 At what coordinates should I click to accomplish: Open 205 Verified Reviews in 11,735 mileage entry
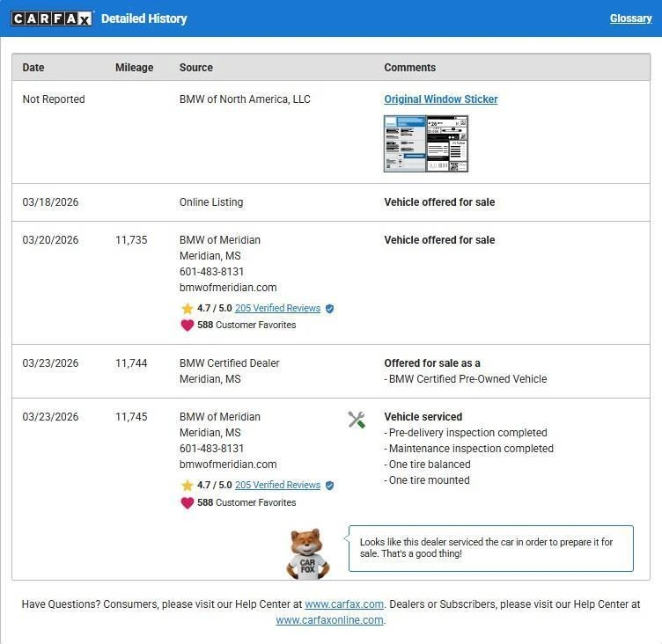(x=277, y=309)
